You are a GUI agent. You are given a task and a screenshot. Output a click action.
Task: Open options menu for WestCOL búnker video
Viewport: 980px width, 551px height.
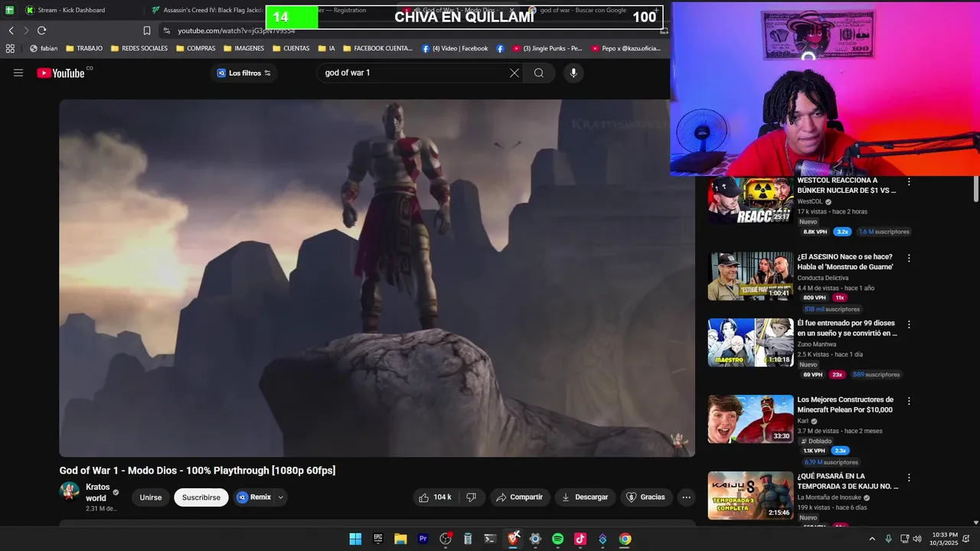click(x=909, y=182)
